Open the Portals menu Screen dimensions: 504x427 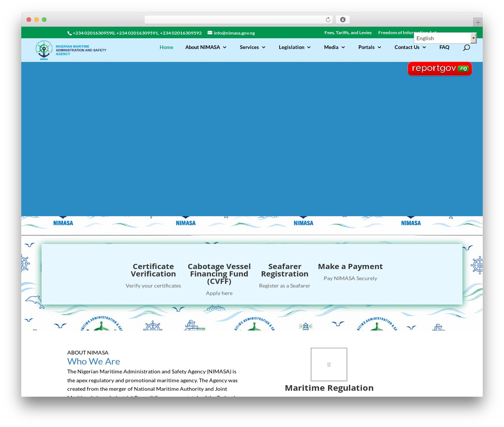coord(370,47)
